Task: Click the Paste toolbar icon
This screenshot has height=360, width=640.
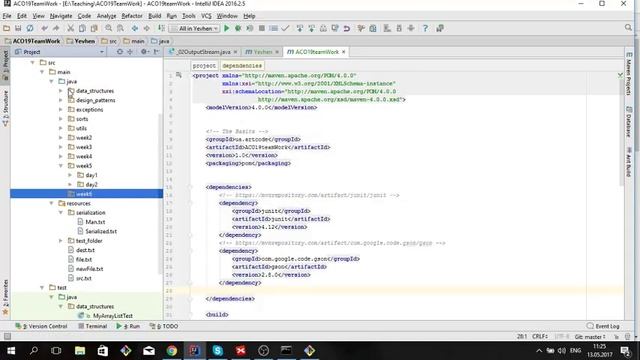Action: [94, 28]
